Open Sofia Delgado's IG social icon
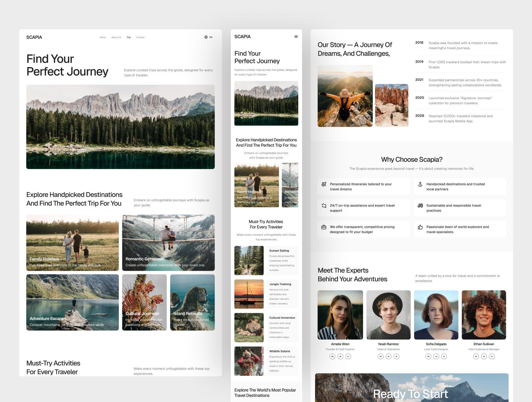Screen dimensions: 532x402 [x=444, y=356]
